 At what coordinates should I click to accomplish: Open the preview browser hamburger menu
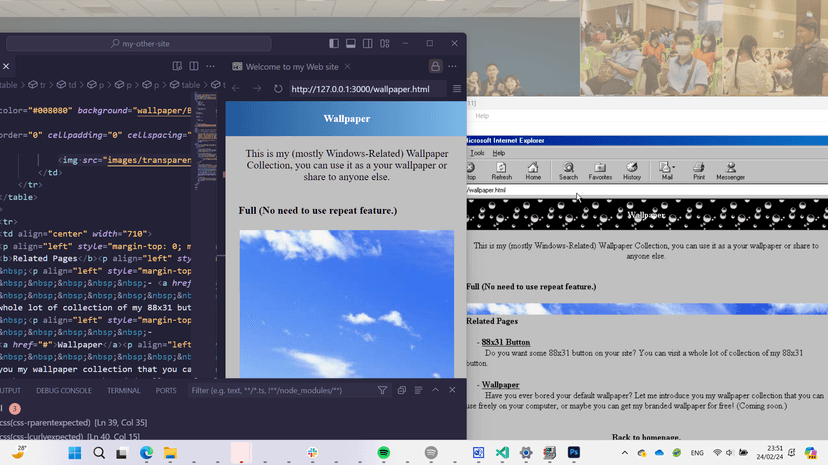pos(457,89)
